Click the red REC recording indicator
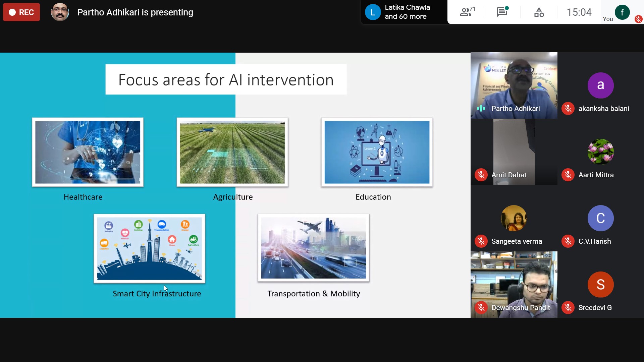 pyautogui.click(x=21, y=12)
